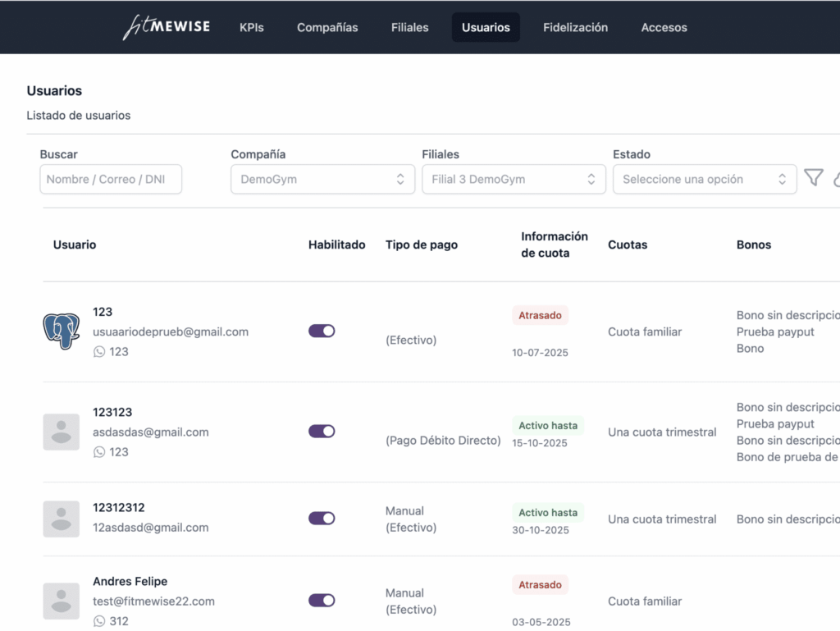Click the fitMEWISE logo
840x631 pixels.
(x=167, y=27)
